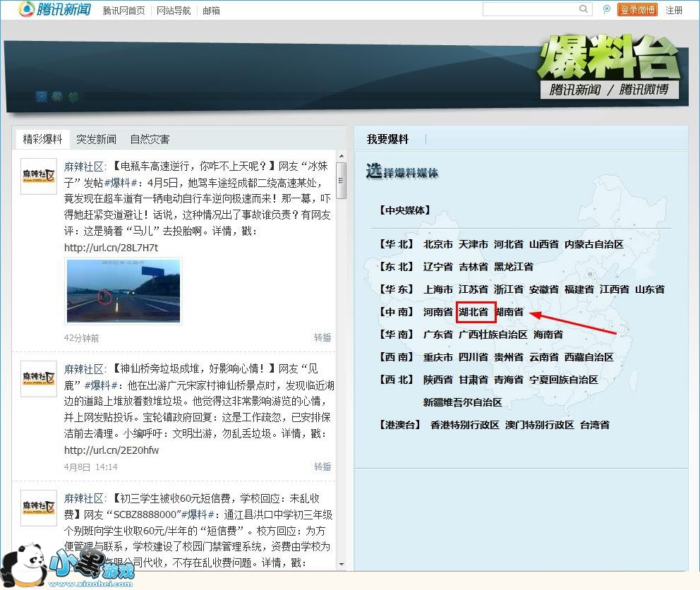Open the highway photo thumbnail

pos(123,291)
